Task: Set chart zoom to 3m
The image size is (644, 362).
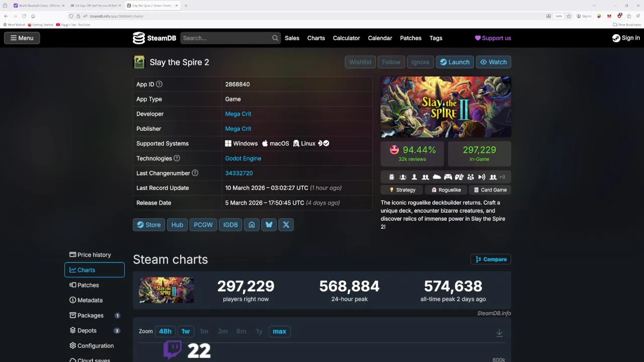Action: coord(223,331)
